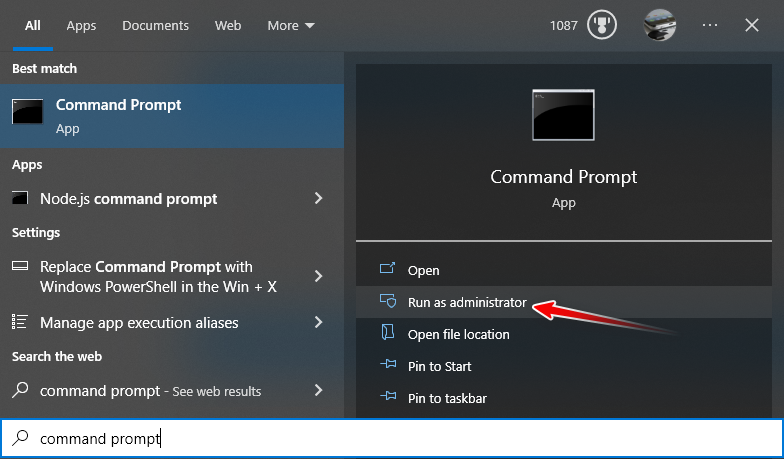
Task: Expand Node.js command prompt result arrow
Action: [319, 199]
